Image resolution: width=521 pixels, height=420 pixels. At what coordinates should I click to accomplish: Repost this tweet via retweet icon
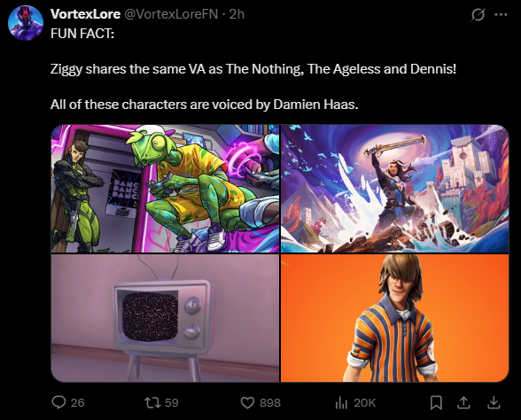click(152, 402)
